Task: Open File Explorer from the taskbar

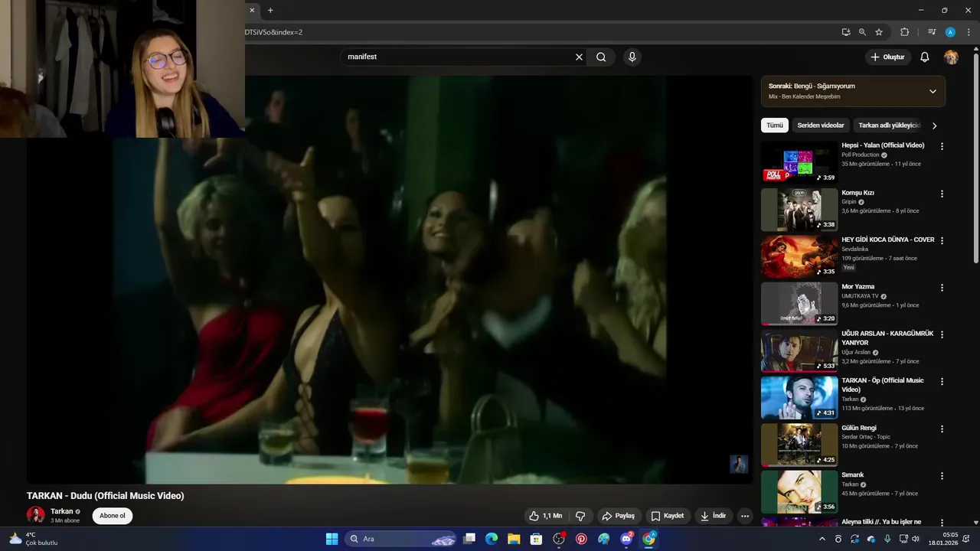Action: [x=514, y=539]
